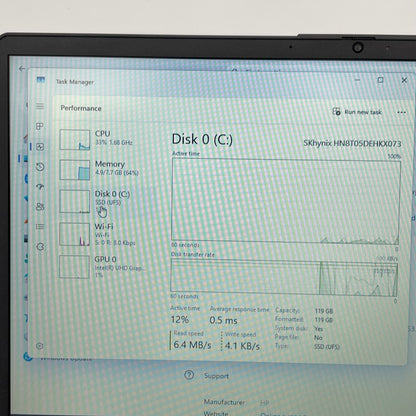Click the SSD (UFS) type value in details

pos(327,347)
